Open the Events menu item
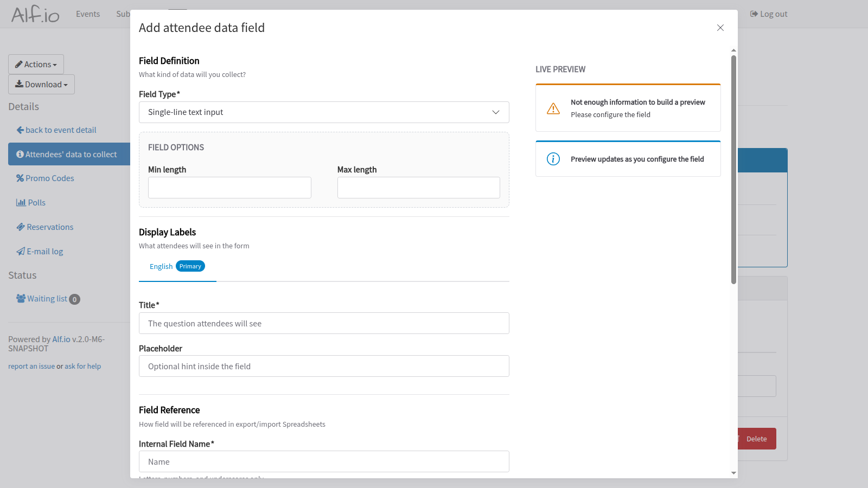The height and width of the screenshot is (488, 868). [88, 14]
